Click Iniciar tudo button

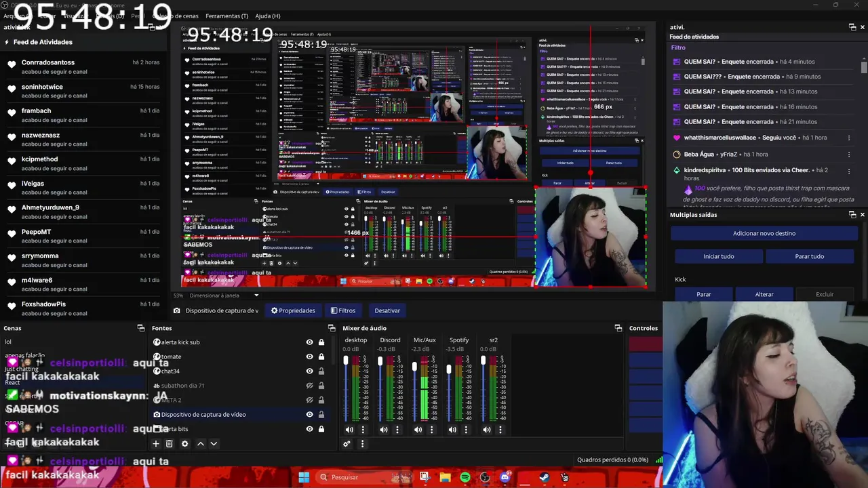pos(719,256)
